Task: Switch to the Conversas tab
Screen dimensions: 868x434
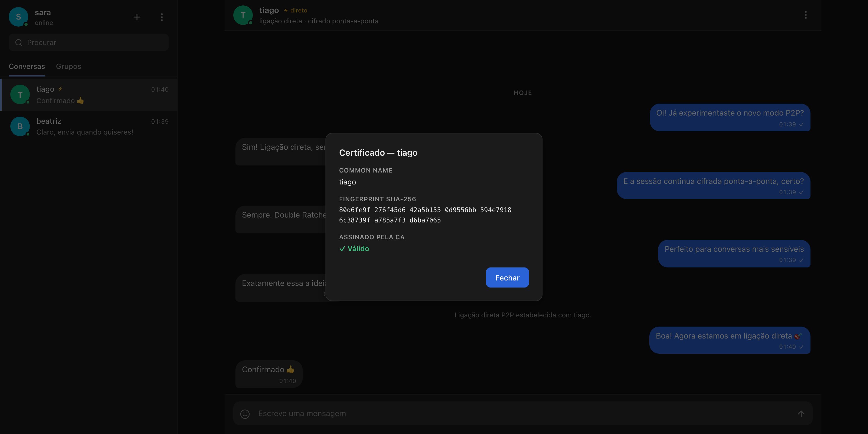Action: [x=27, y=66]
